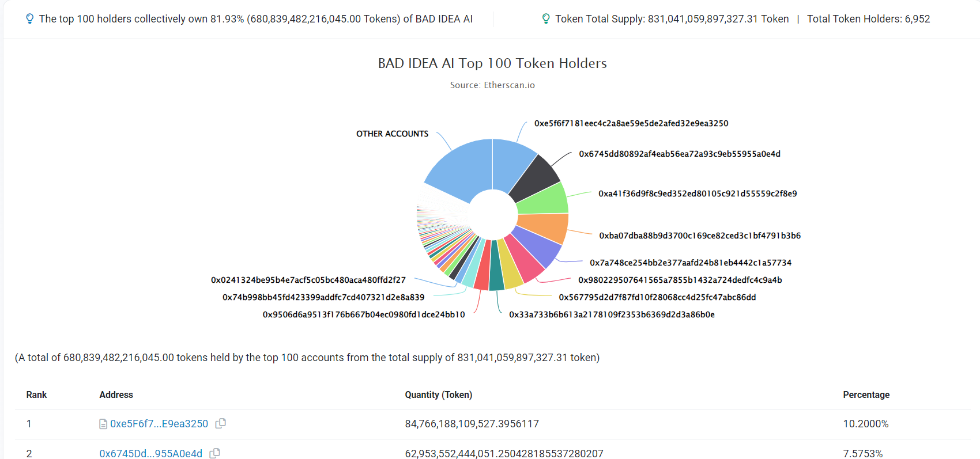Click the contract file icon in rank 1 row
The image size is (980, 459).
coord(103,424)
